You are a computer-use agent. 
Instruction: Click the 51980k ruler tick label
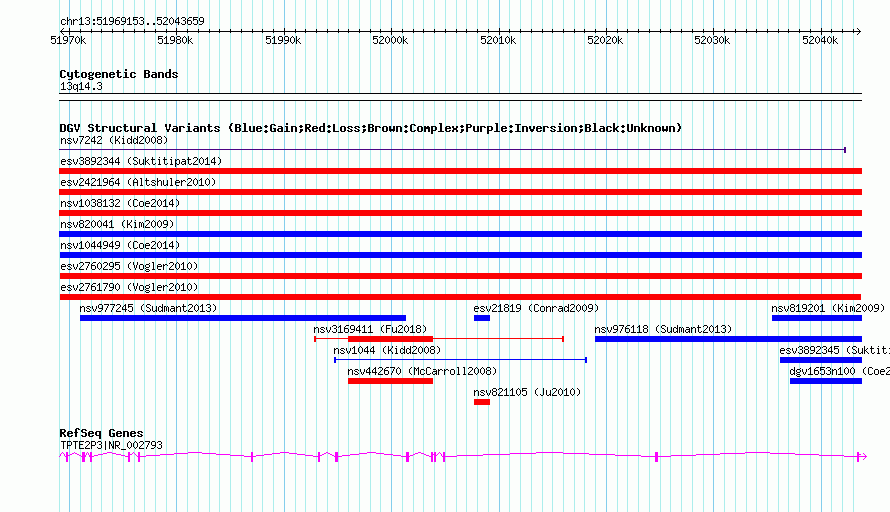click(175, 40)
